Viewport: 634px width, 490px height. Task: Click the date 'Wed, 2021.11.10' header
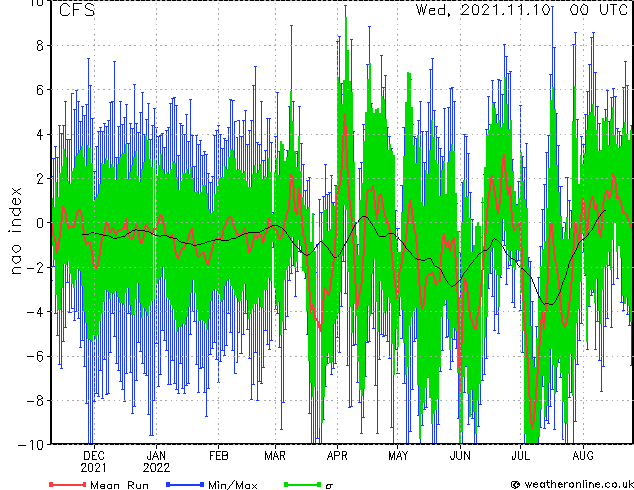click(x=483, y=10)
